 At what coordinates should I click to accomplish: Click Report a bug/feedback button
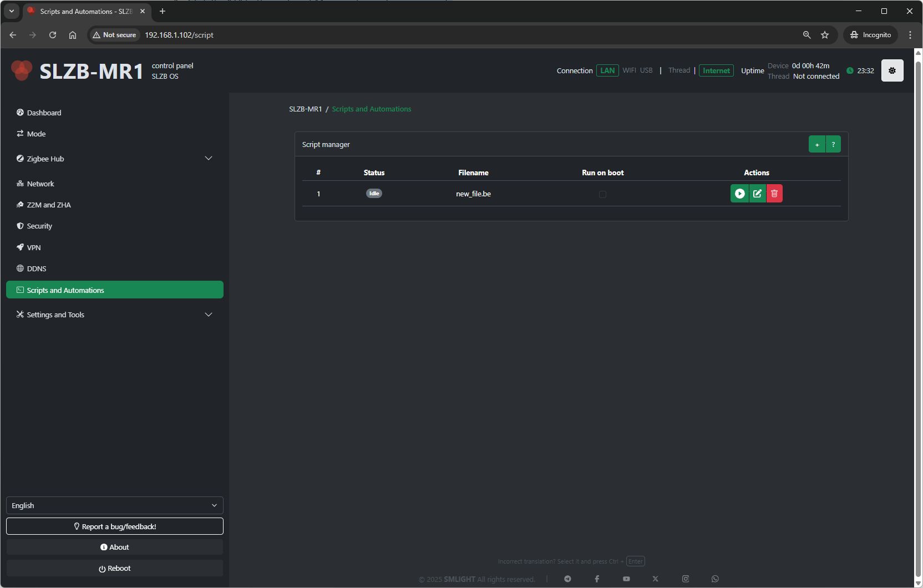point(114,526)
